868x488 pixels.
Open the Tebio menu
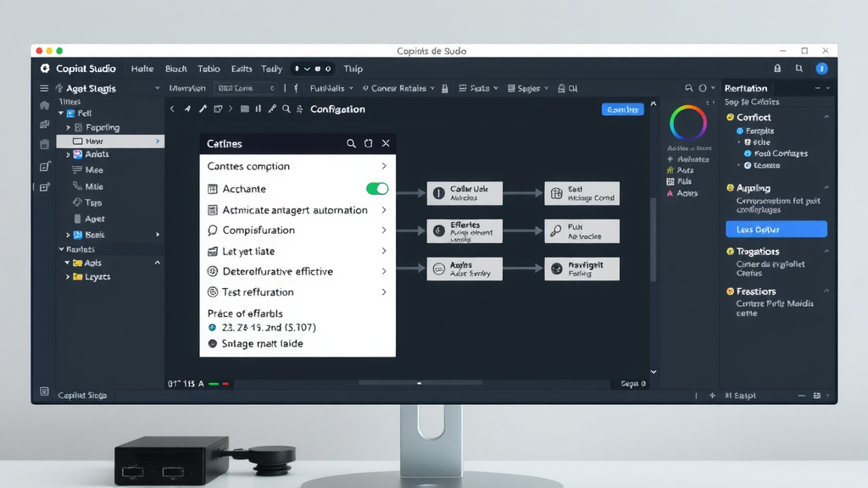[x=209, y=68]
